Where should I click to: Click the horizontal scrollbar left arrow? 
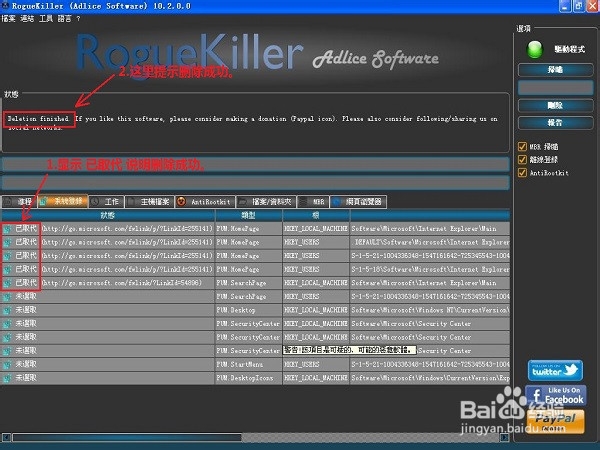pos(6,437)
